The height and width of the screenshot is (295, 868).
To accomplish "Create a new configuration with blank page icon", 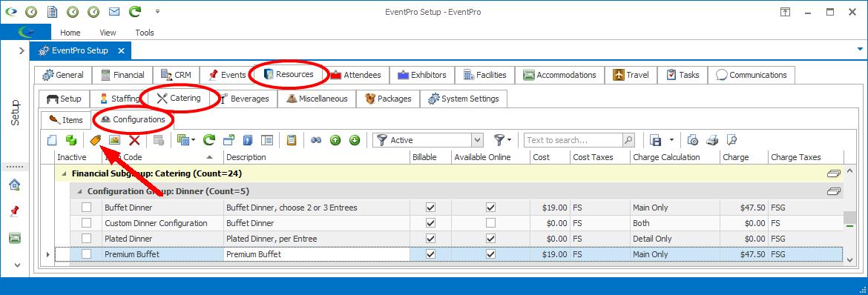I will [51, 140].
